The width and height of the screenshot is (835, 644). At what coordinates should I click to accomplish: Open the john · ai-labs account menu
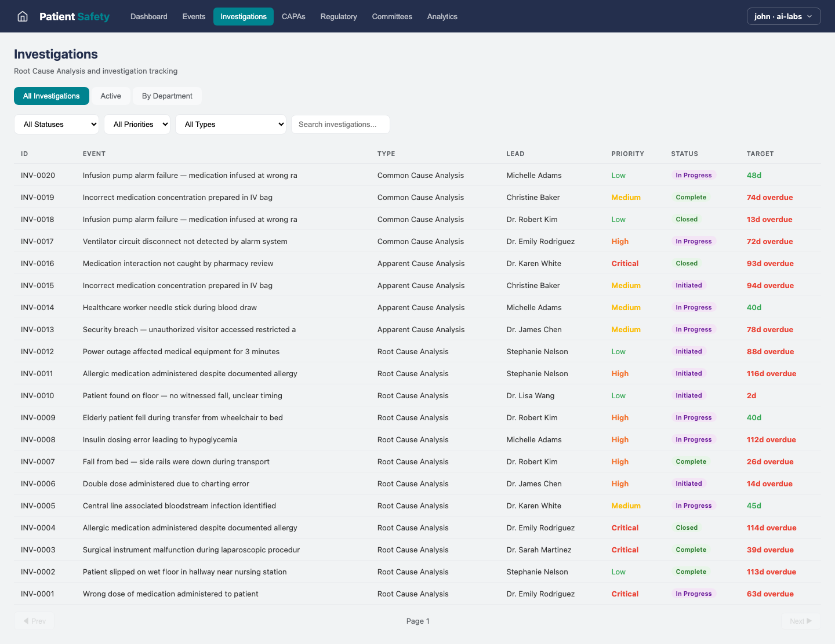(783, 16)
